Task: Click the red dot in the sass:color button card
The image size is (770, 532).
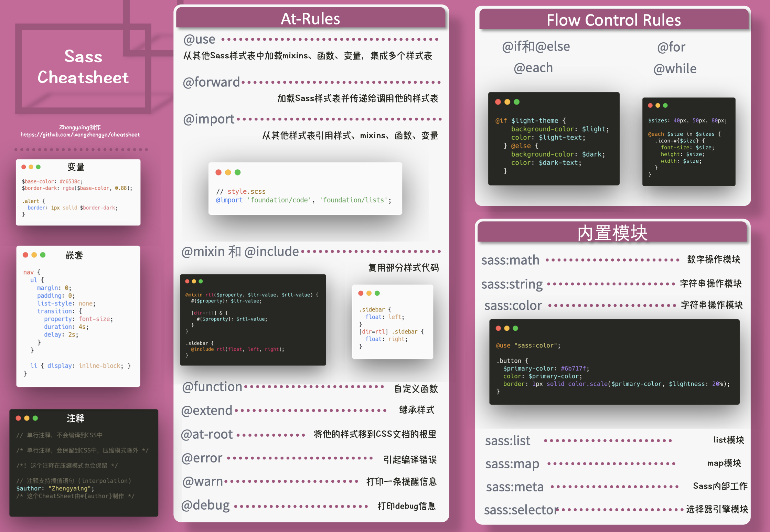Action: pyautogui.click(x=498, y=328)
